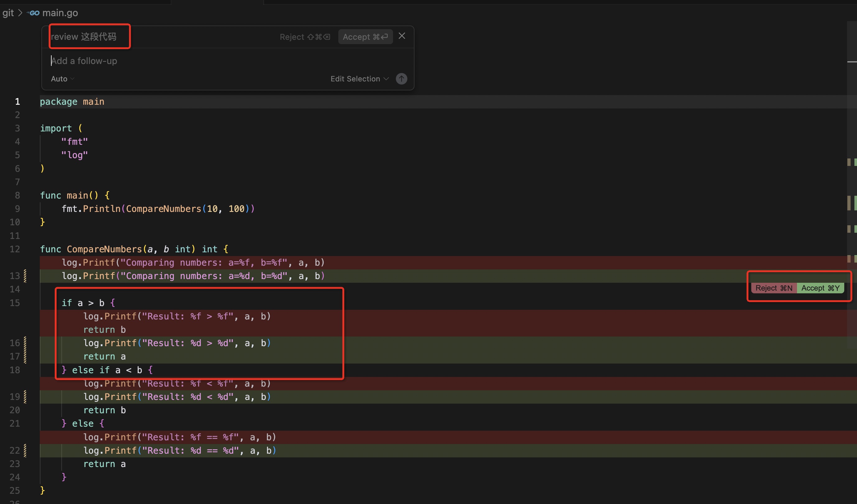Image resolution: width=857 pixels, height=504 pixels.
Task: Click the inline Accept ⌘Y diff button
Action: pyautogui.click(x=820, y=288)
